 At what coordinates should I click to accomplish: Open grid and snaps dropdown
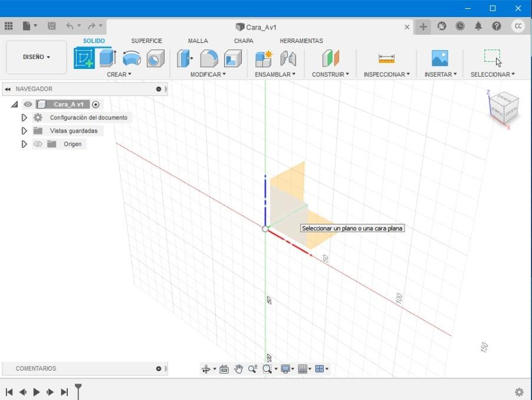click(x=304, y=369)
